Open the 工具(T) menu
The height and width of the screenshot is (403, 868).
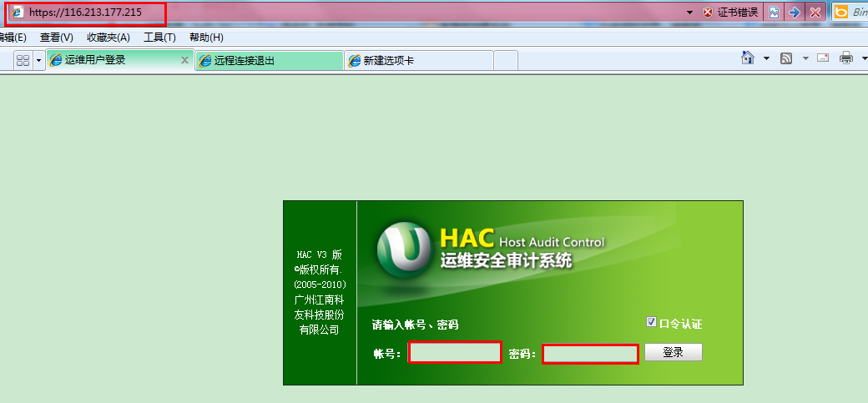click(x=159, y=38)
